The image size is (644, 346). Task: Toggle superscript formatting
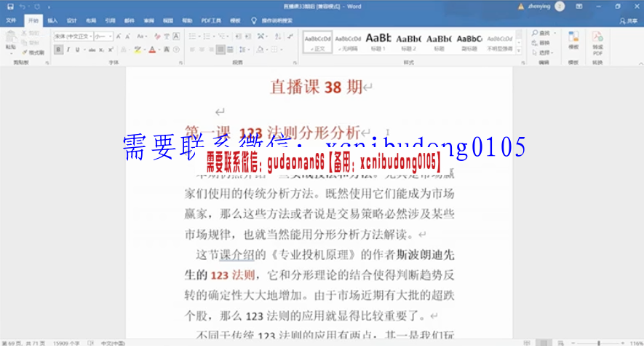(111, 50)
